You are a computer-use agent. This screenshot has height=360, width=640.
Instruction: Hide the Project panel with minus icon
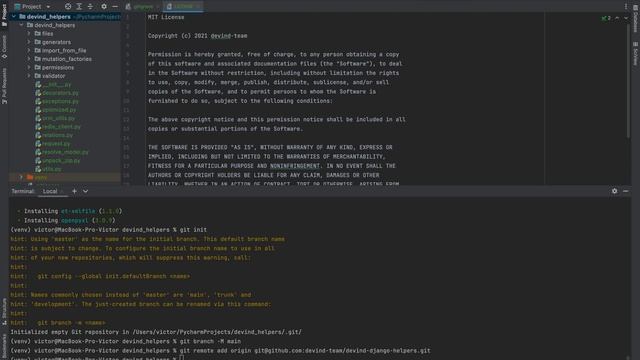point(115,7)
